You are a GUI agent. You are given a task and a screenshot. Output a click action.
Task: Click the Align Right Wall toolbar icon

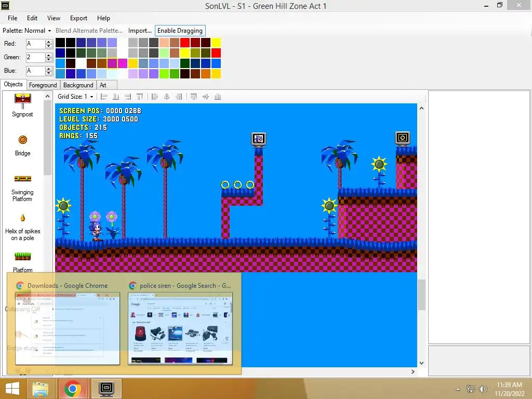pyautogui.click(x=128, y=97)
